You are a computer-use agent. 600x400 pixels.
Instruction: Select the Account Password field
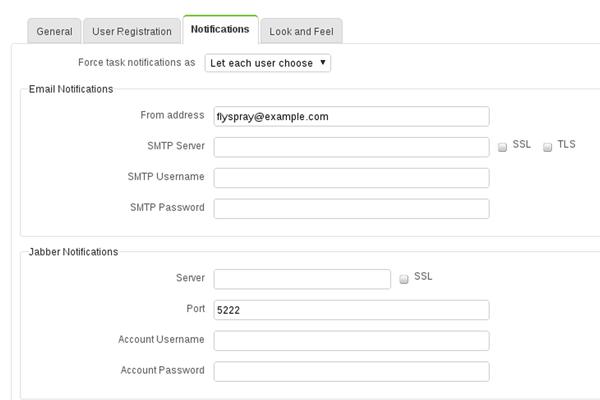coord(351,371)
